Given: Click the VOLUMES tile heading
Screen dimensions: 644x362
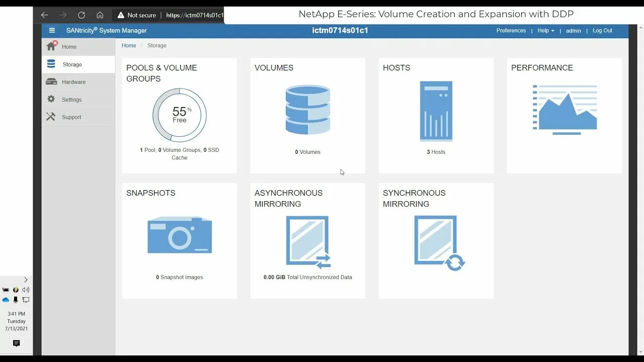Looking at the screenshot, I should tap(274, 68).
